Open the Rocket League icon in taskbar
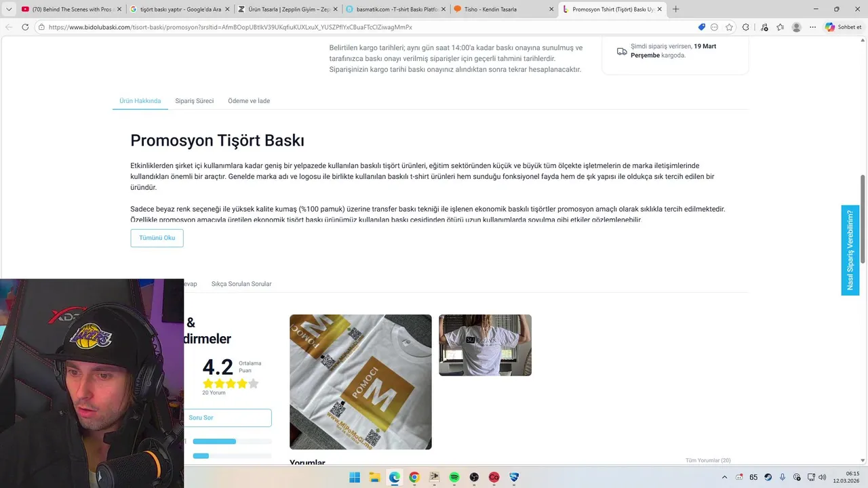This screenshot has width=868, height=488. (x=514, y=477)
